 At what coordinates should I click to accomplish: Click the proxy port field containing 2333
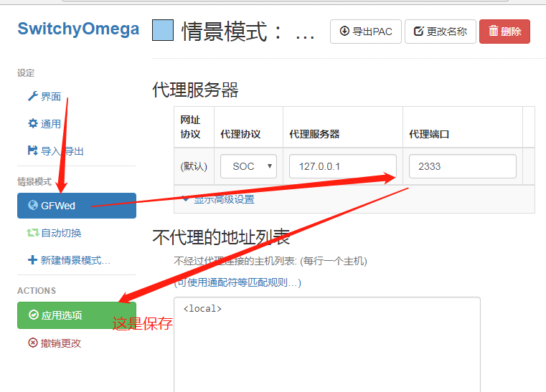(463, 166)
